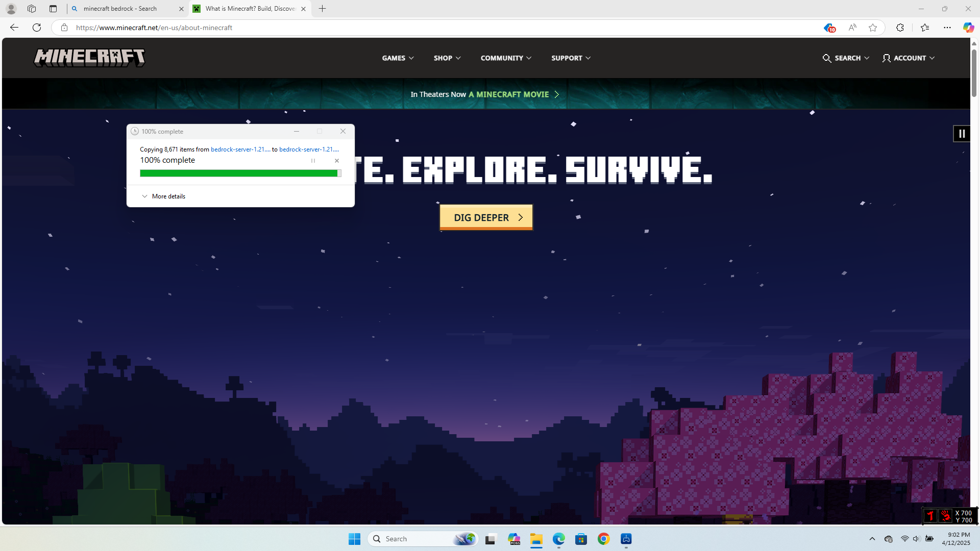Open the copy destination folder link

pos(309,149)
